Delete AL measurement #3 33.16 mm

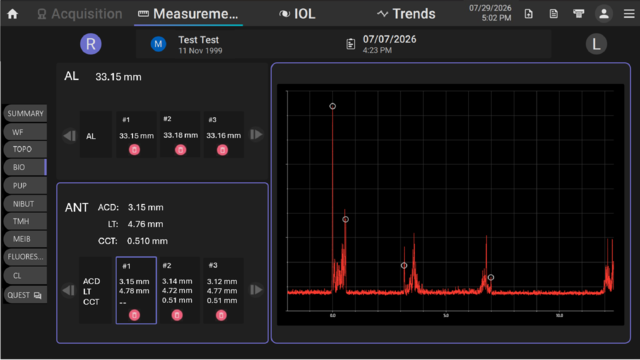click(222, 150)
